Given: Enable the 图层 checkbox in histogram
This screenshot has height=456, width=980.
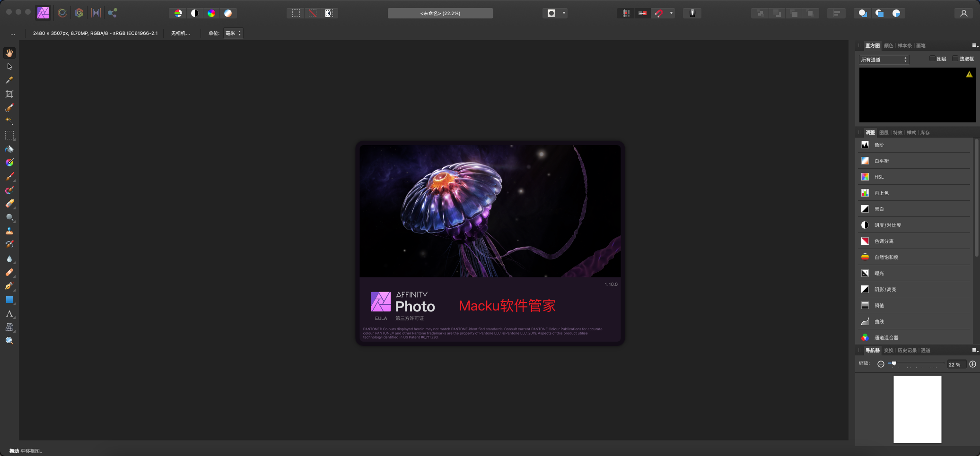Looking at the screenshot, I should click(x=932, y=59).
